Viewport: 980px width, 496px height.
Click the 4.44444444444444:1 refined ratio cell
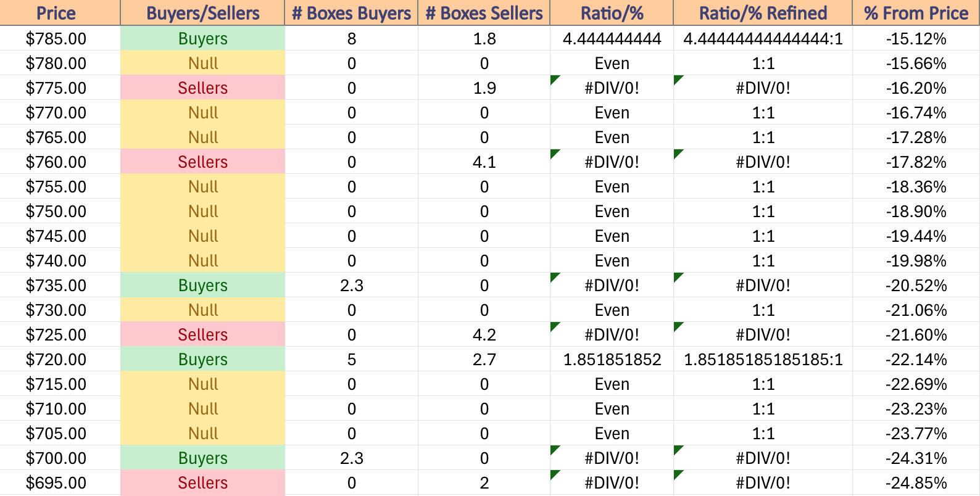point(763,38)
